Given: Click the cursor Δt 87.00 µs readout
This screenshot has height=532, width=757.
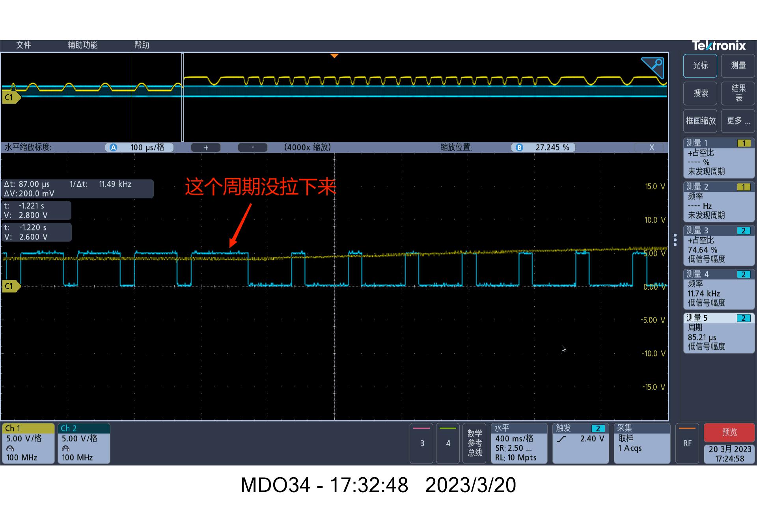Looking at the screenshot, I should pyautogui.click(x=78, y=189).
